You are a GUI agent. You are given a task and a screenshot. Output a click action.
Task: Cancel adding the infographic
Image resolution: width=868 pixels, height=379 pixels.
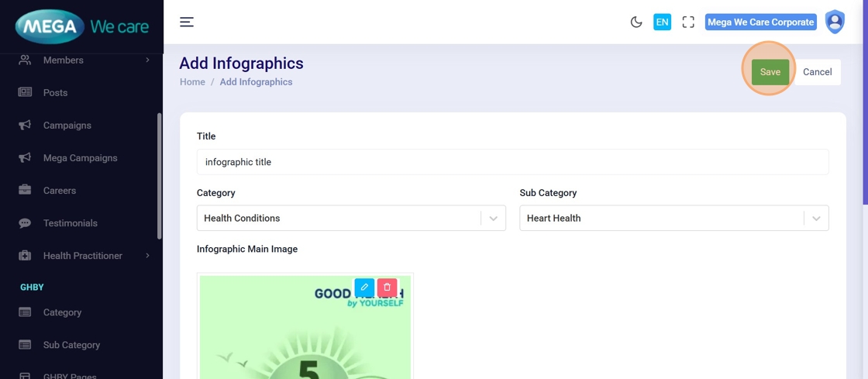tap(817, 72)
